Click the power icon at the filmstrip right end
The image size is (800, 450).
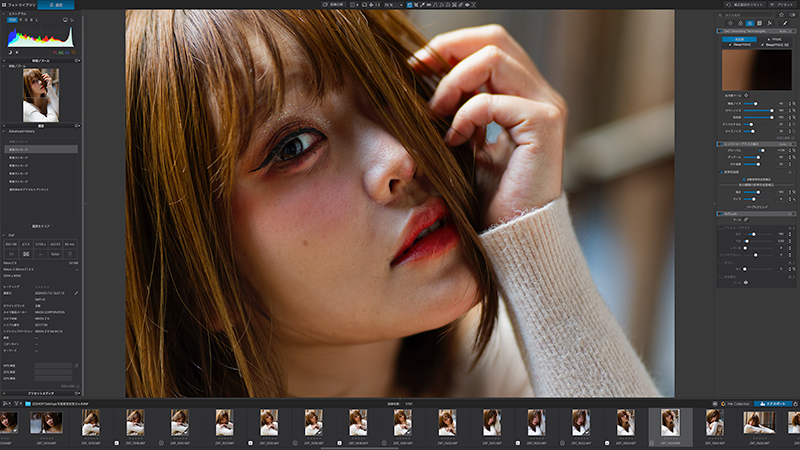coord(795,404)
